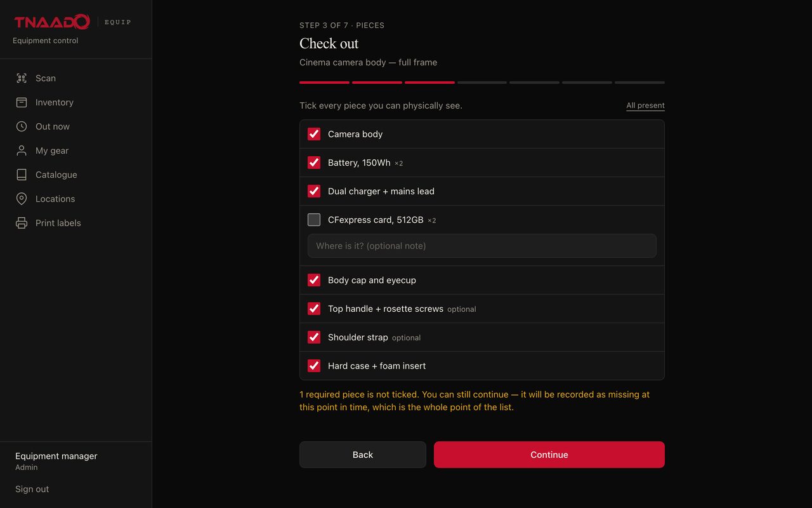Open the Scan page icon

(22, 78)
